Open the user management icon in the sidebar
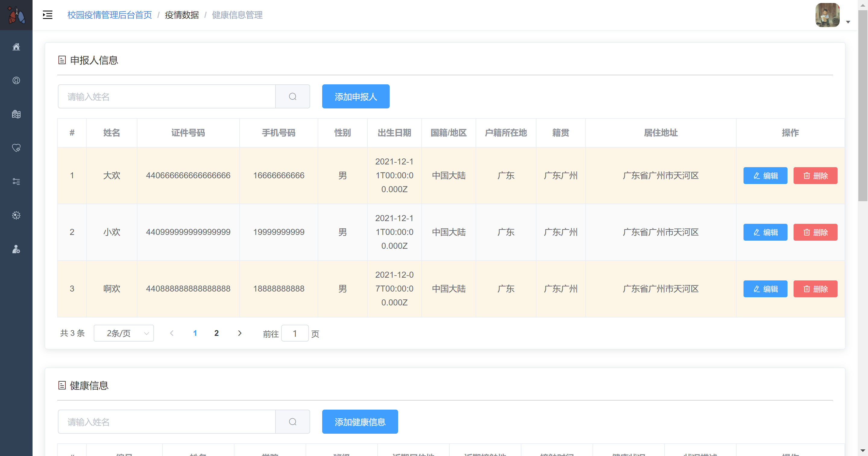 click(16, 249)
